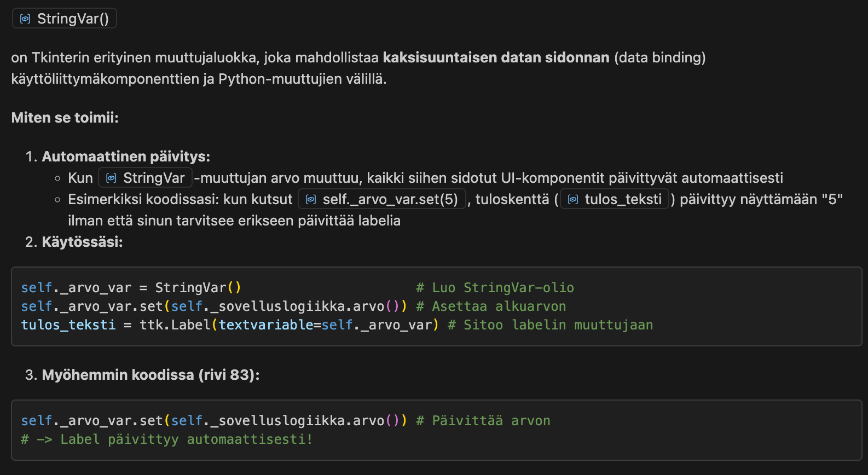
Task: Click the symbol icon before self._arvo_var.set(5)
Action: [x=311, y=199]
